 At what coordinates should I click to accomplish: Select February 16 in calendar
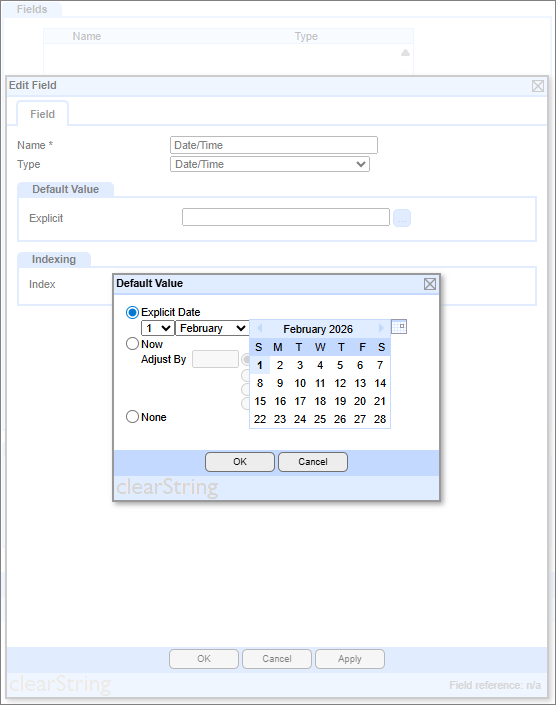pyautogui.click(x=280, y=401)
